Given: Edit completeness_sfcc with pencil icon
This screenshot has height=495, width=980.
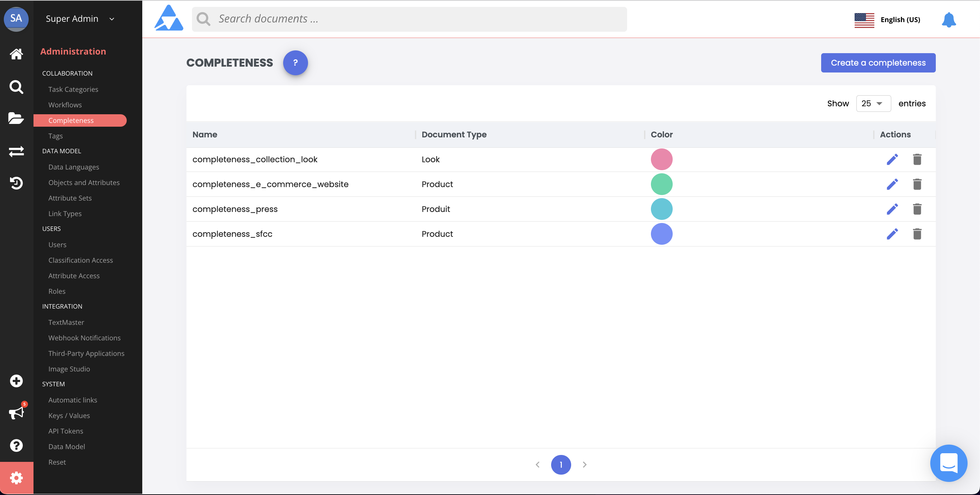Looking at the screenshot, I should click(x=892, y=234).
